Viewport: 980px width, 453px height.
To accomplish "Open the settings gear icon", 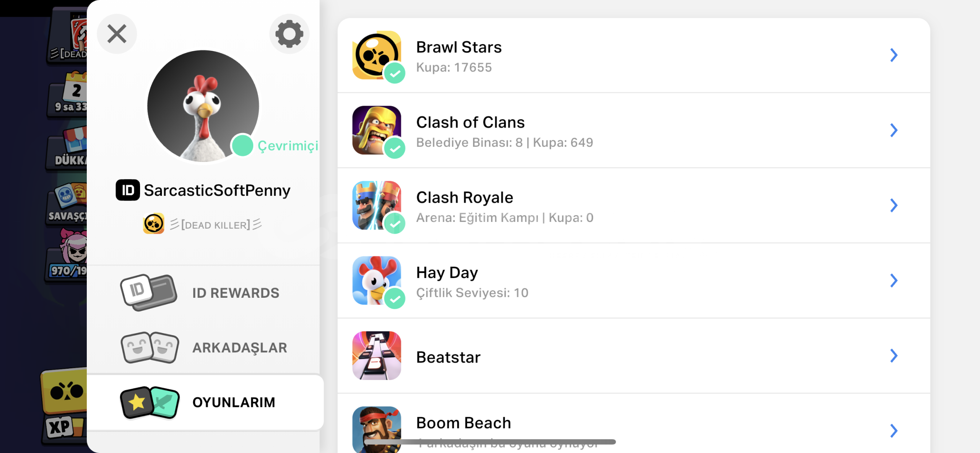I will click(x=289, y=34).
